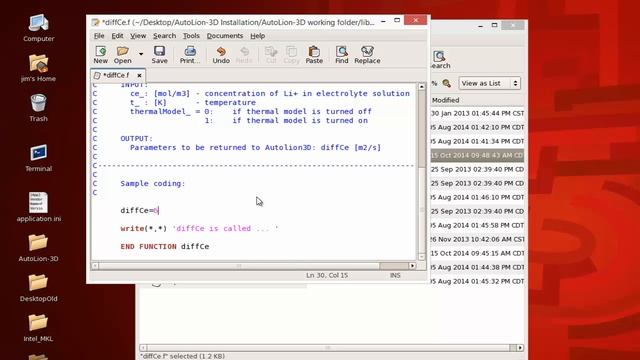Image resolution: width=640 pixels, height=360 pixels.
Task: Select highlighted row dated Oct 2014 09:48:43
Action: point(477,155)
